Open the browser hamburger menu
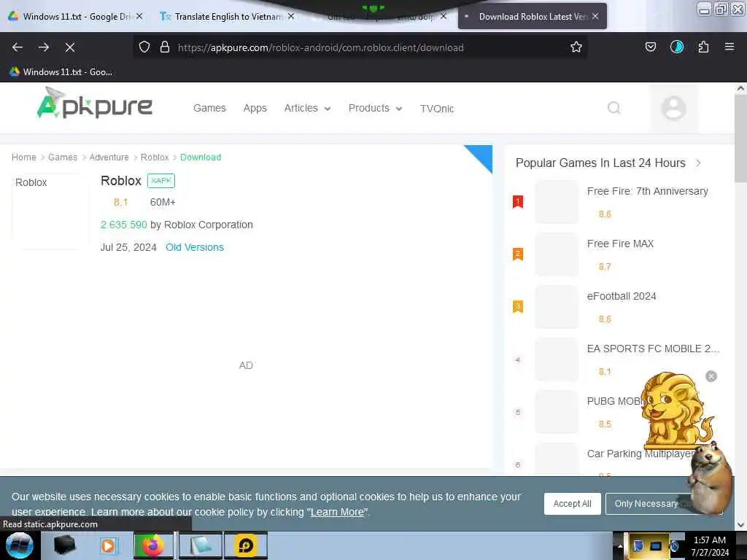747x560 pixels. point(729,47)
